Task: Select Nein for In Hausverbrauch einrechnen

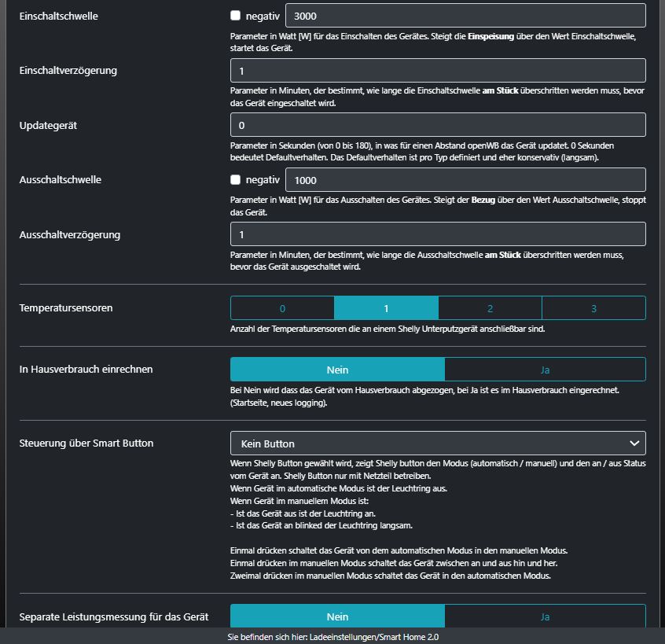Action: [x=337, y=370]
